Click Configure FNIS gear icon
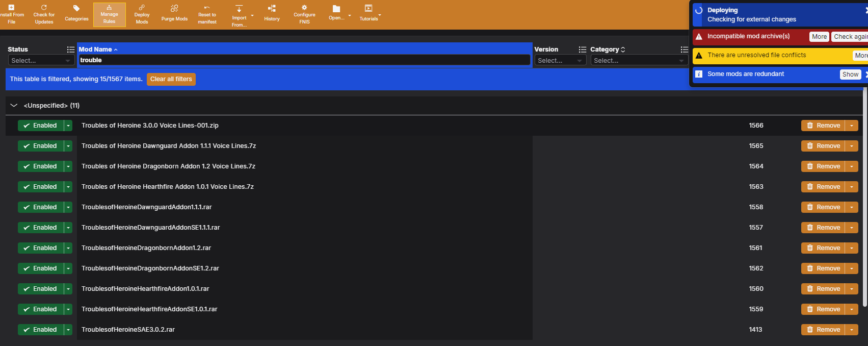This screenshot has width=868, height=346. pyautogui.click(x=304, y=8)
